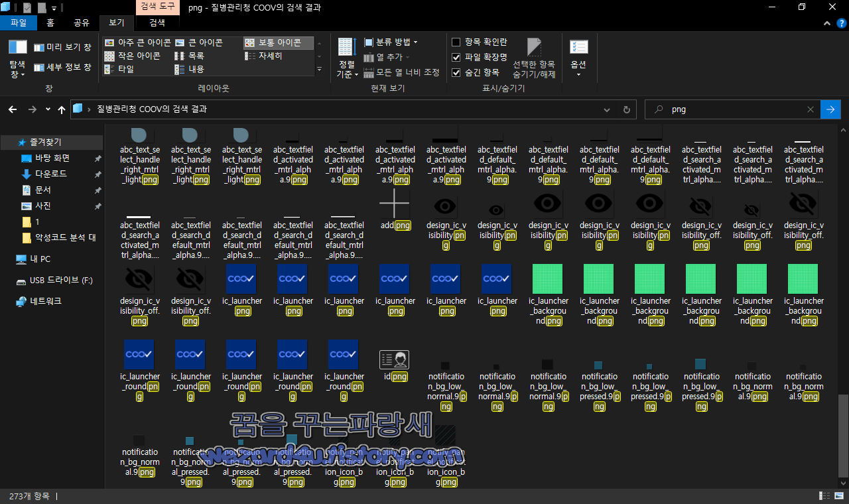Switch to the 홈 ribbon tab

(x=50, y=23)
